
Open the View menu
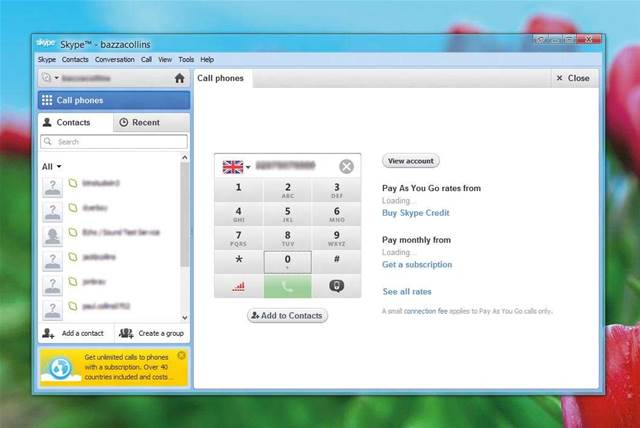[x=165, y=60]
